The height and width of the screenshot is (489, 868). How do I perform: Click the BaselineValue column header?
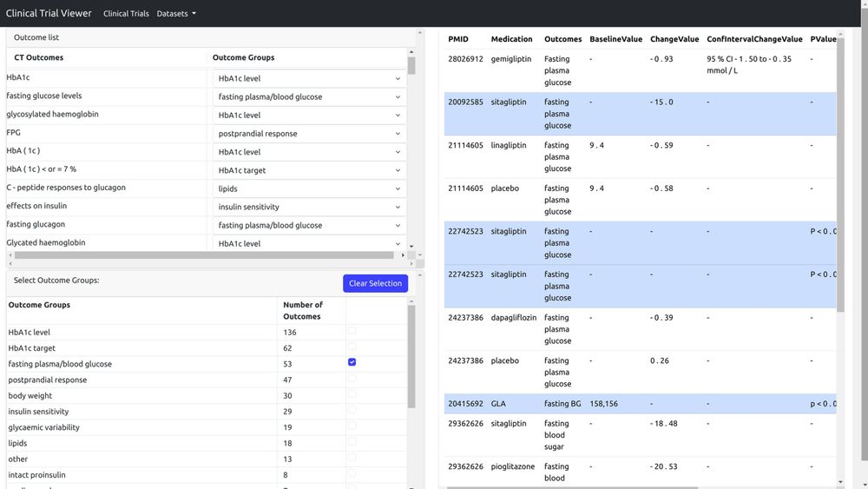click(x=615, y=39)
